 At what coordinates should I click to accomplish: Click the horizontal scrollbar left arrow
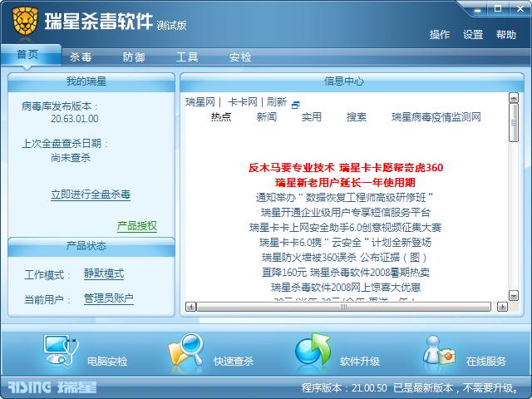[190, 307]
